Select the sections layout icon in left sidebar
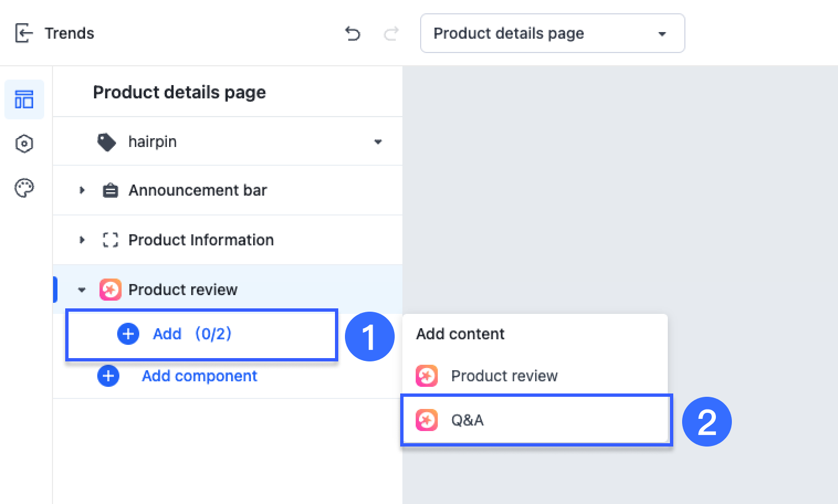The image size is (838, 504). pos(24,99)
